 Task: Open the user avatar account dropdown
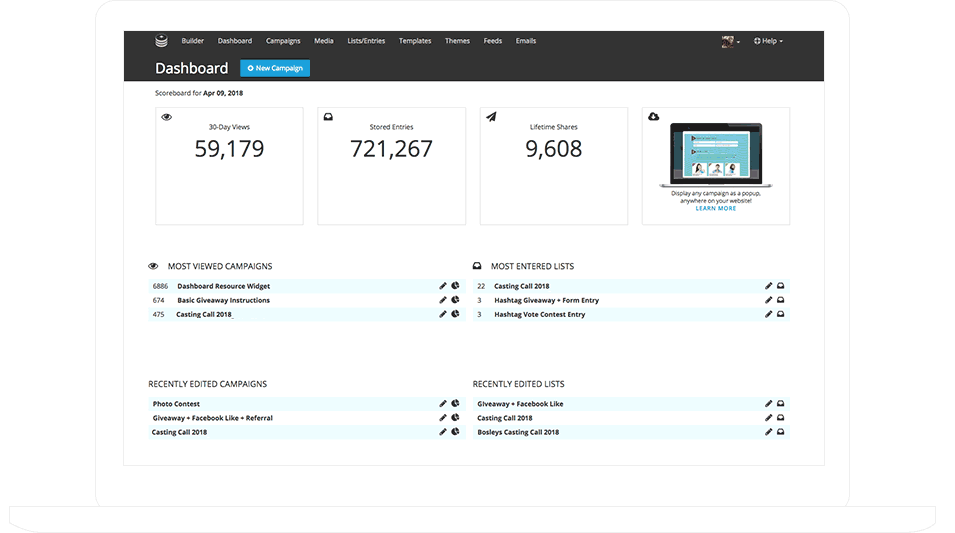pyautogui.click(x=730, y=41)
